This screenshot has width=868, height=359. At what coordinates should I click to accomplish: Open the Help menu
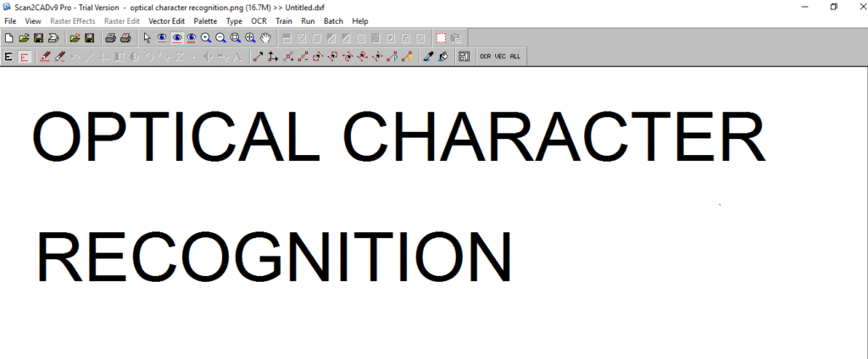(359, 21)
